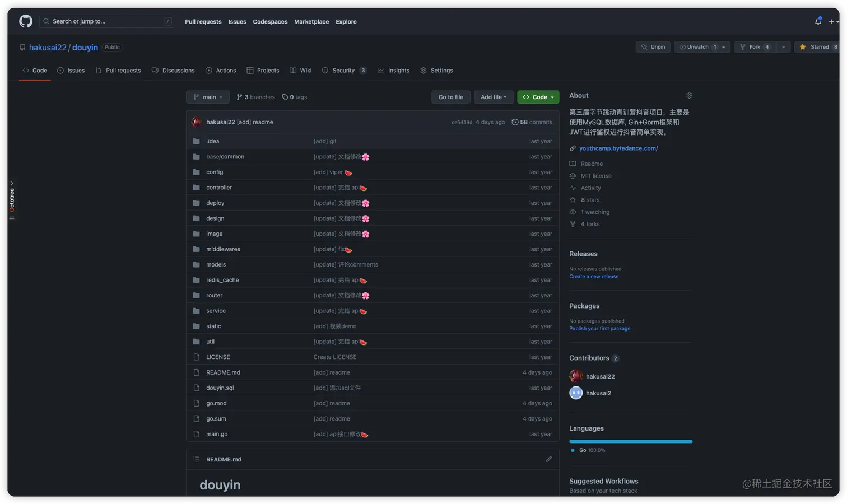The height and width of the screenshot is (504, 847).
Task: Open Explore in top navigation
Action: click(346, 22)
